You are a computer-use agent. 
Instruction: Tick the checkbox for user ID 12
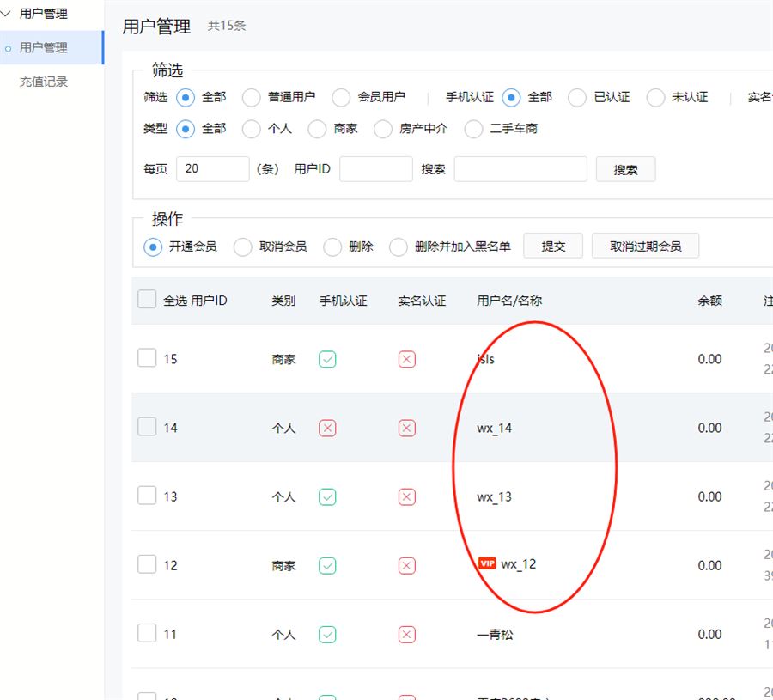click(x=147, y=564)
